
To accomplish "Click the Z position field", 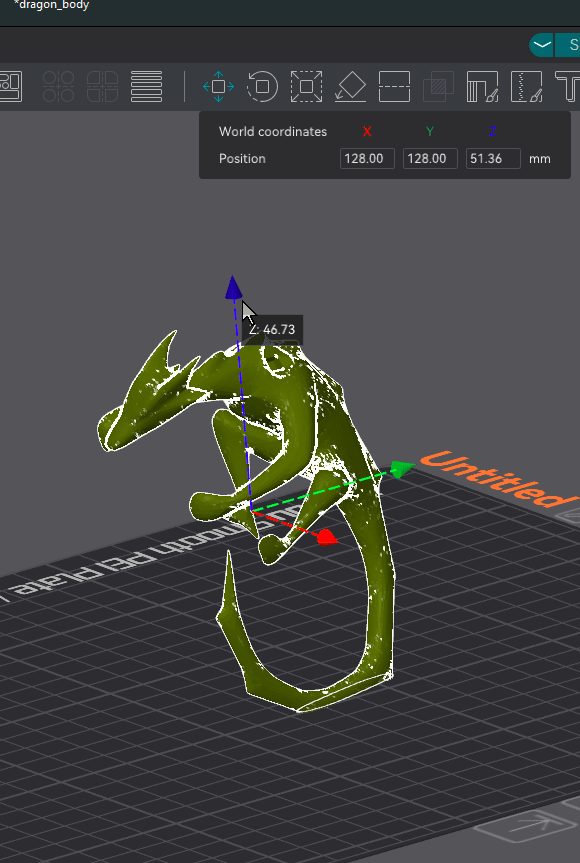I will coord(493,159).
